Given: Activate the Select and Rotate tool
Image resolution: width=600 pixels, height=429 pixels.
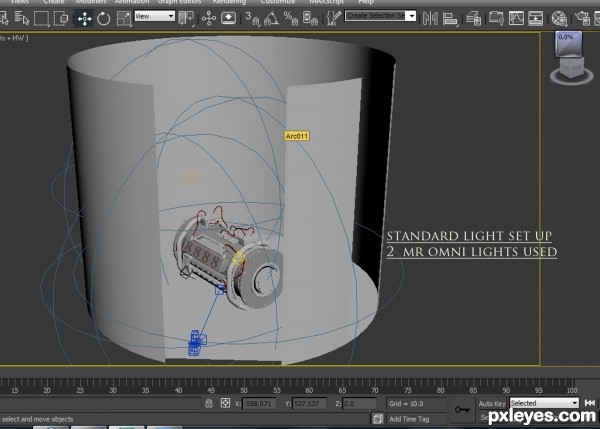Looking at the screenshot, I should tap(103, 18).
